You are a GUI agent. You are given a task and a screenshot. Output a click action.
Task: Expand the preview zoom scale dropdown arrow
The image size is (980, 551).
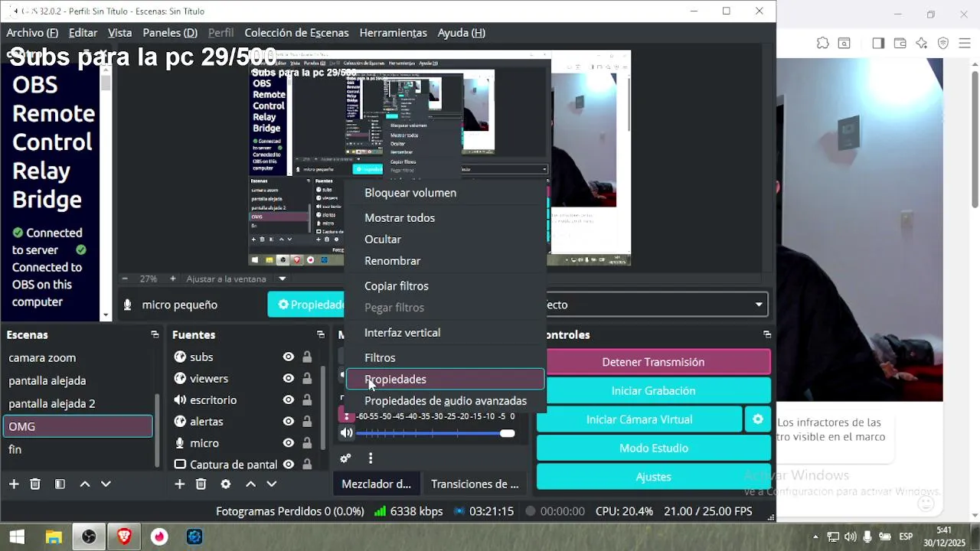click(283, 279)
